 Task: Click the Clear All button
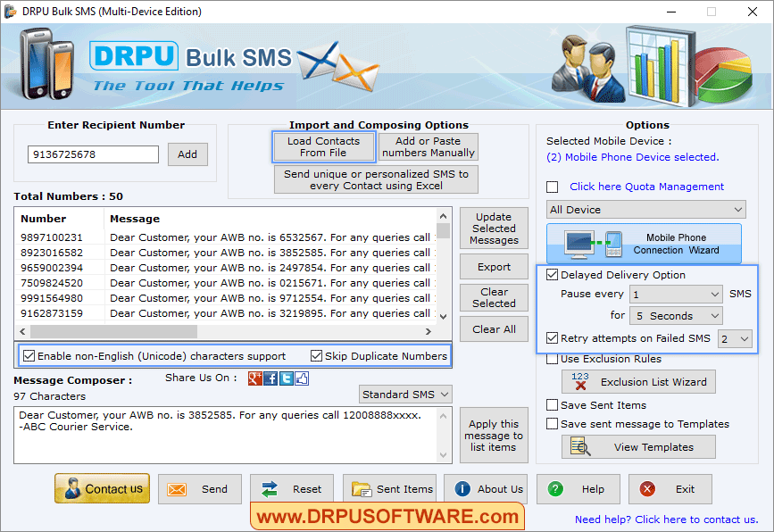tap(494, 329)
